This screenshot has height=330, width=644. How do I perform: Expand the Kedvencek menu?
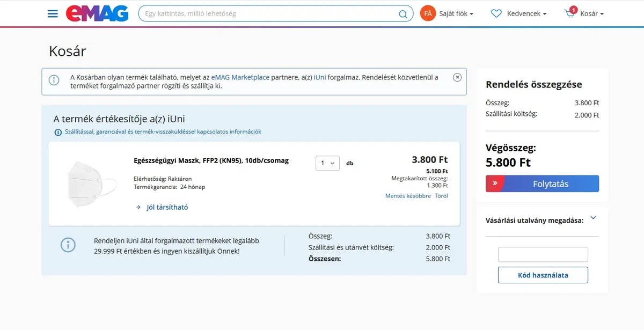(x=526, y=13)
